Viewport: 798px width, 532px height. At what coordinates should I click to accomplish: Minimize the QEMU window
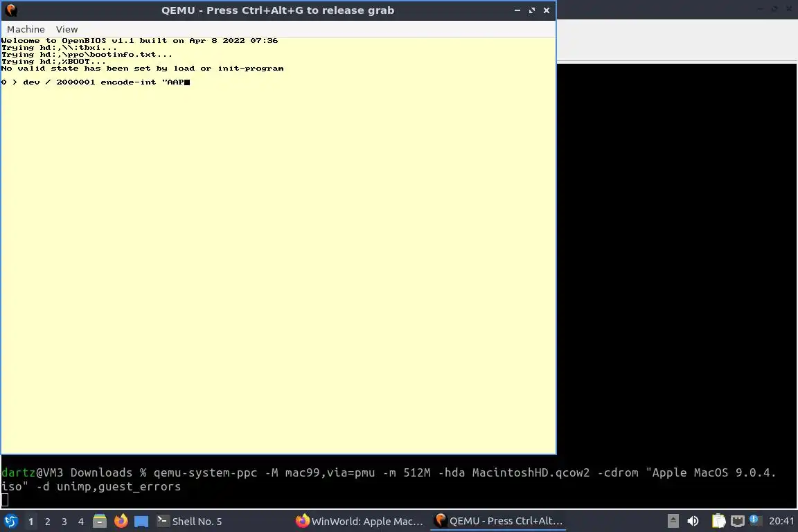point(517,10)
